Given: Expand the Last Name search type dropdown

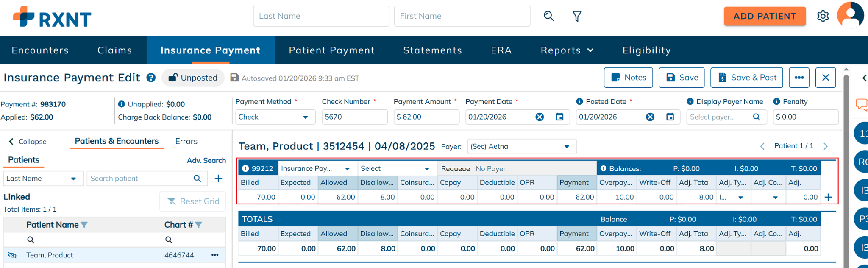Looking at the screenshot, I should [73, 179].
